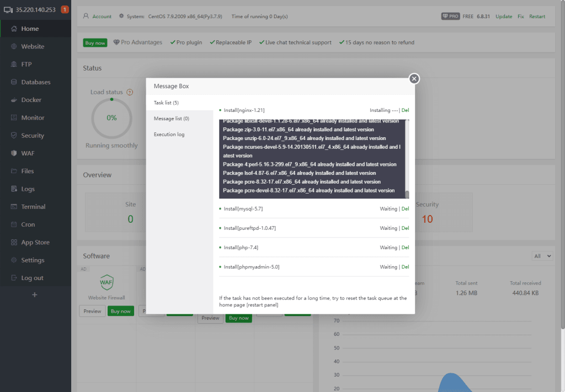Viewport: 565px width, 392px height.
Task: Open the Website menu item
Action: click(33, 47)
